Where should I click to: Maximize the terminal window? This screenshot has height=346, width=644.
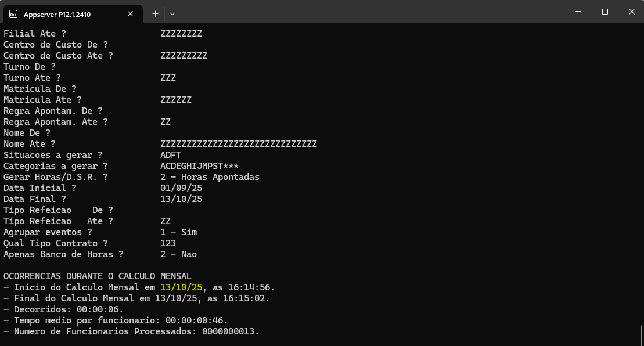tap(605, 12)
